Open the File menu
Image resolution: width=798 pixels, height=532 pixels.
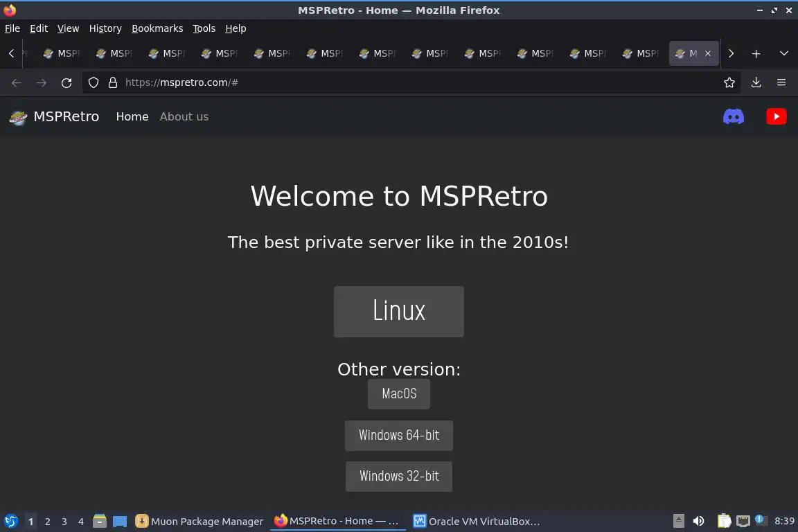(x=12, y=28)
